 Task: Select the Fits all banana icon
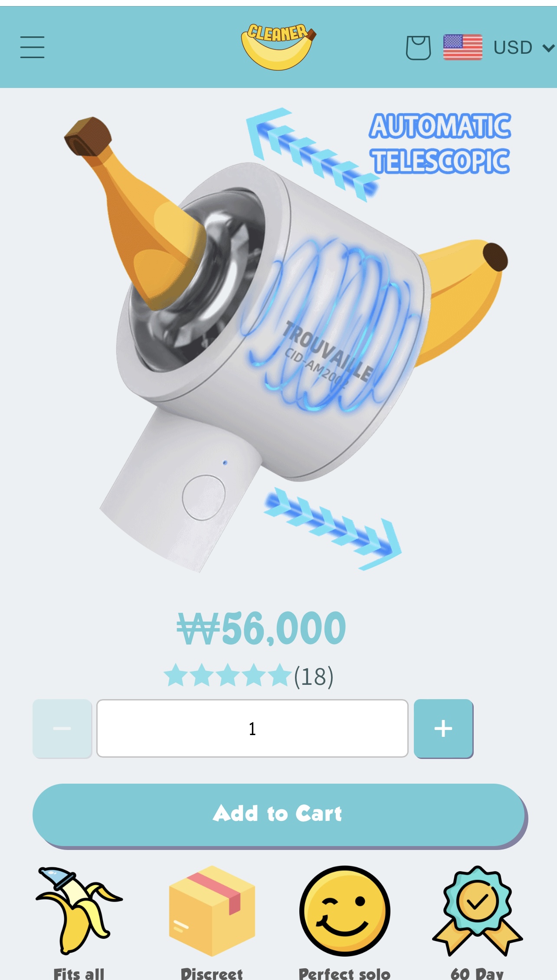(79, 910)
